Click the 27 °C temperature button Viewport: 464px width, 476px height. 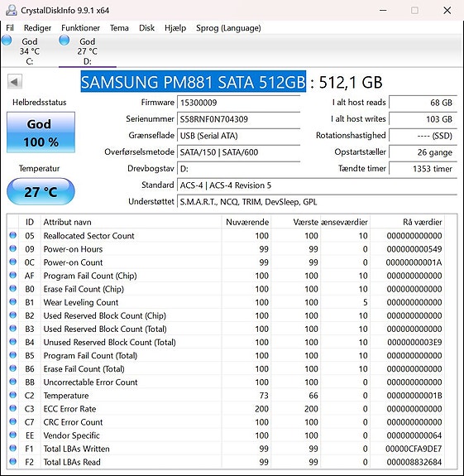click(41, 191)
